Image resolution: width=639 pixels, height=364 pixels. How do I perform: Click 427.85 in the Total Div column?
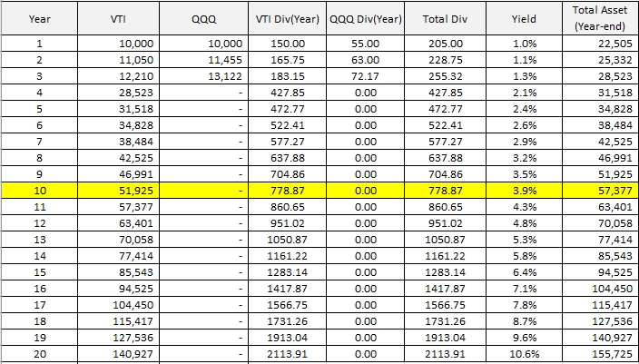tap(445, 93)
